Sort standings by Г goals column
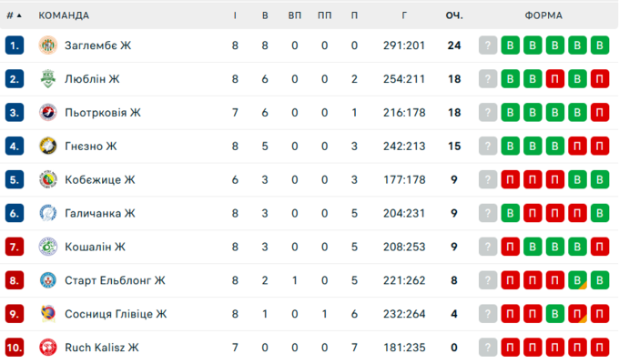This screenshot has height=364, width=619. point(403,15)
